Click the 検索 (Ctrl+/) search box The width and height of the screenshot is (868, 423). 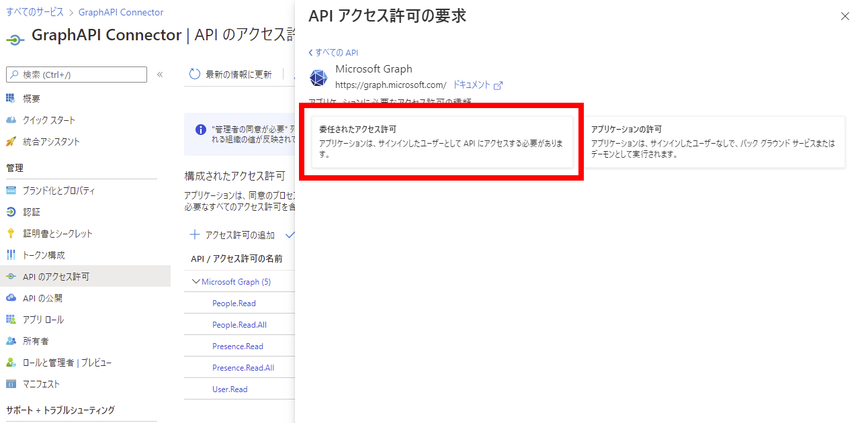(x=76, y=75)
